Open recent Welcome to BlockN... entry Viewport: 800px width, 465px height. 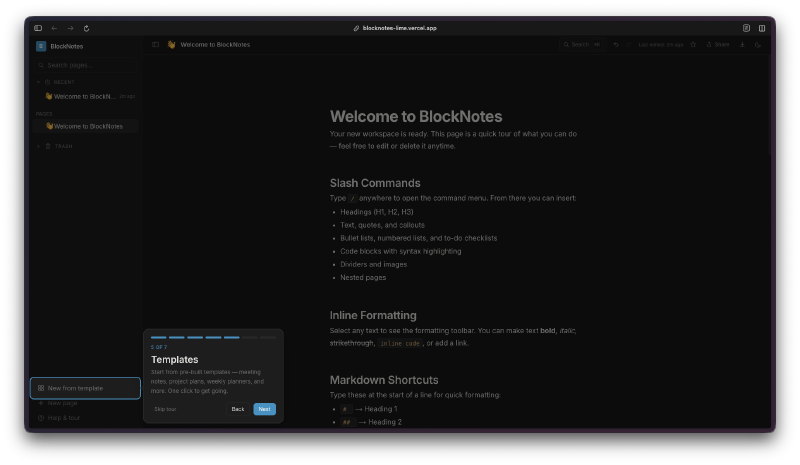click(86, 96)
